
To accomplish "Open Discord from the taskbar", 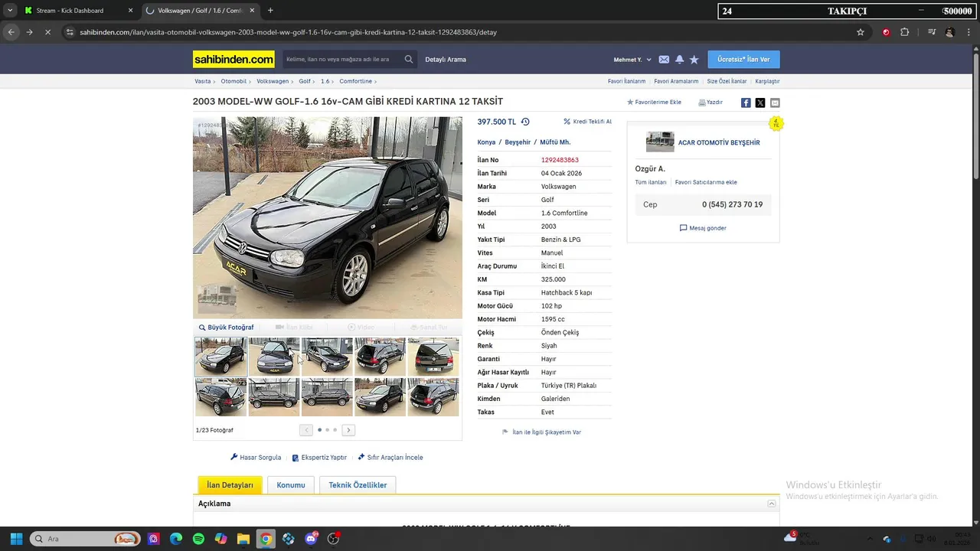I will pyautogui.click(x=311, y=539).
